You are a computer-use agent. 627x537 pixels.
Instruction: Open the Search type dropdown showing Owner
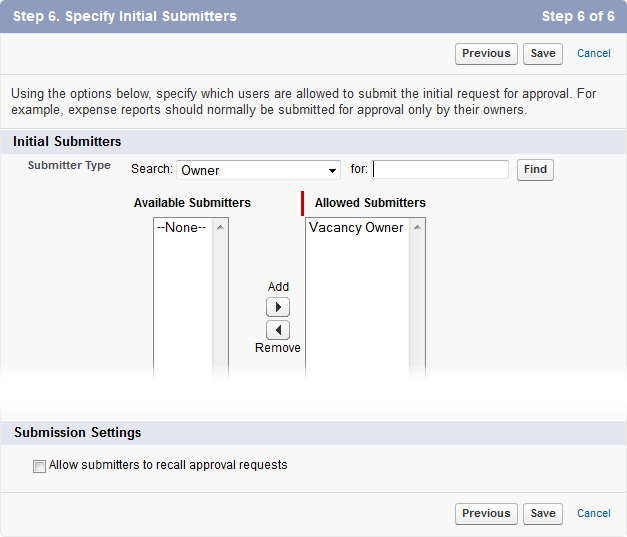(x=259, y=170)
